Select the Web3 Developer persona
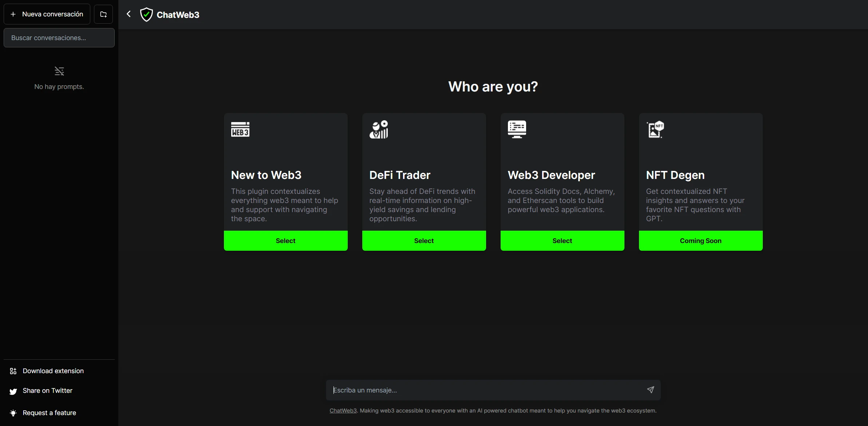868x426 pixels. (x=563, y=241)
